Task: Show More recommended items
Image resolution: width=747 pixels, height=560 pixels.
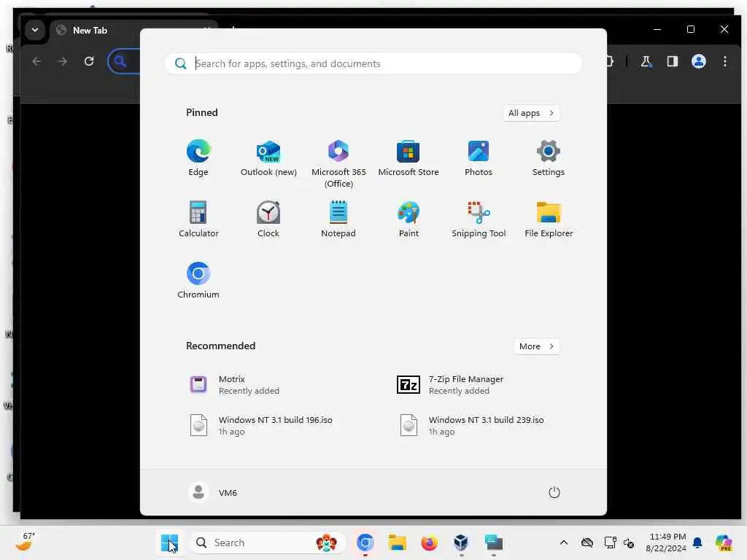Action: coord(537,346)
